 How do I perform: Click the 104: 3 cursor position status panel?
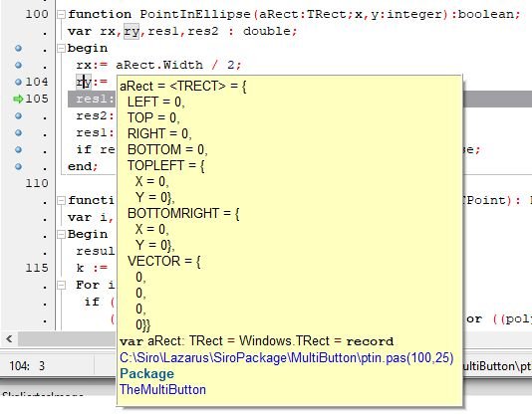27,366
